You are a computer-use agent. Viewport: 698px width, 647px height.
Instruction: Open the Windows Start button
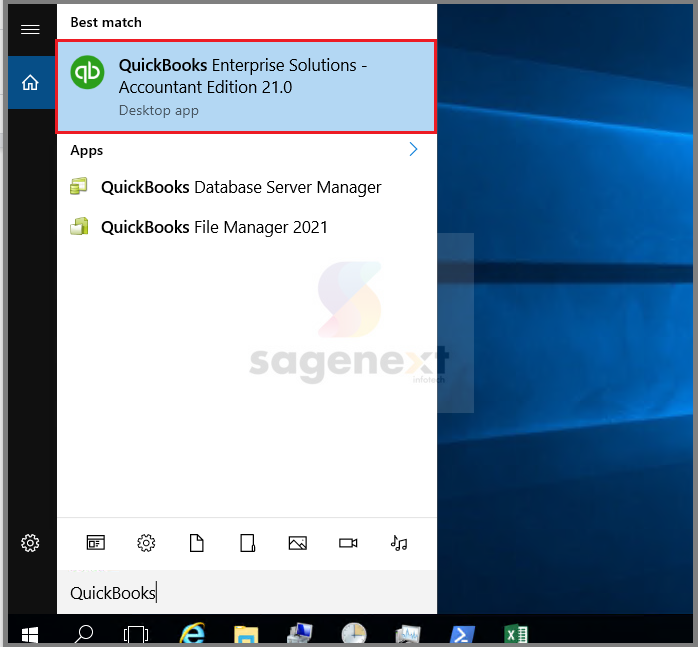[x=30, y=634]
